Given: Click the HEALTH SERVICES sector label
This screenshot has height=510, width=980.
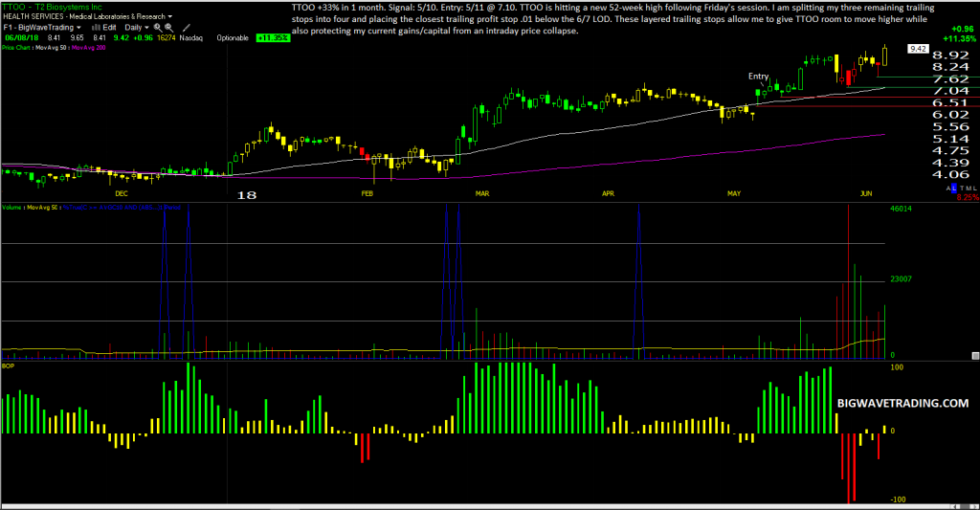Looking at the screenshot, I should coord(33,16).
